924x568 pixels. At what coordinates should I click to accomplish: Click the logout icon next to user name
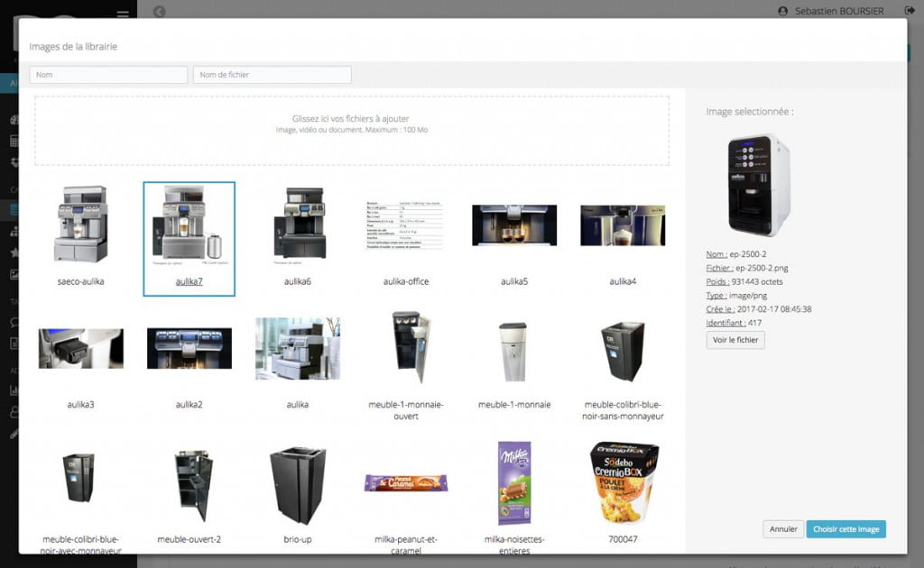(x=910, y=11)
